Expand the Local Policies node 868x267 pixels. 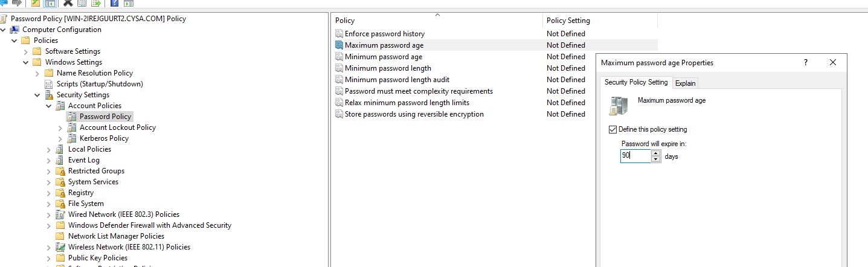pyautogui.click(x=49, y=149)
